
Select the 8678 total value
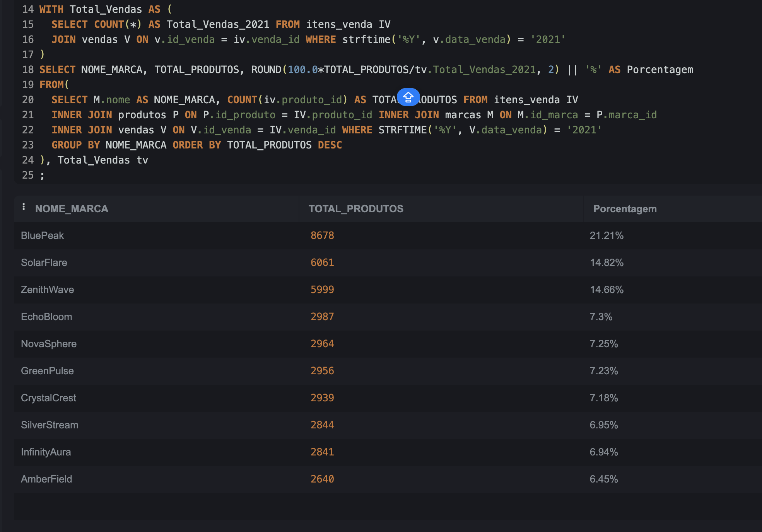click(322, 235)
